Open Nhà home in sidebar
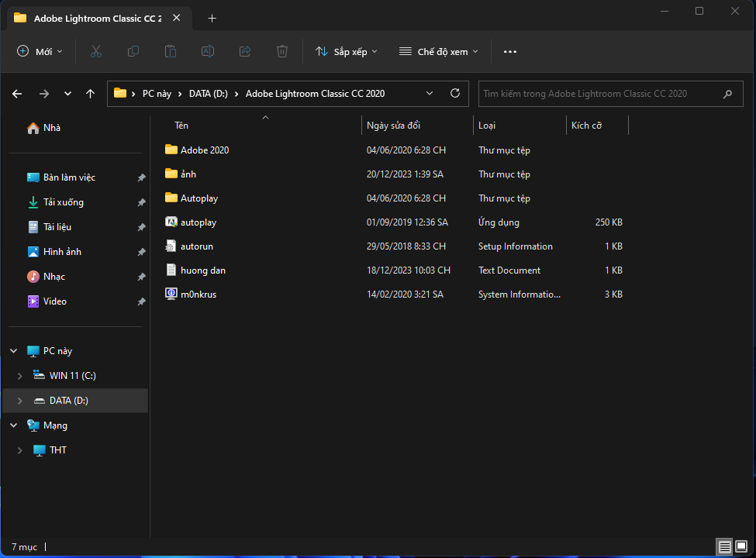This screenshot has width=756, height=558. point(43,128)
